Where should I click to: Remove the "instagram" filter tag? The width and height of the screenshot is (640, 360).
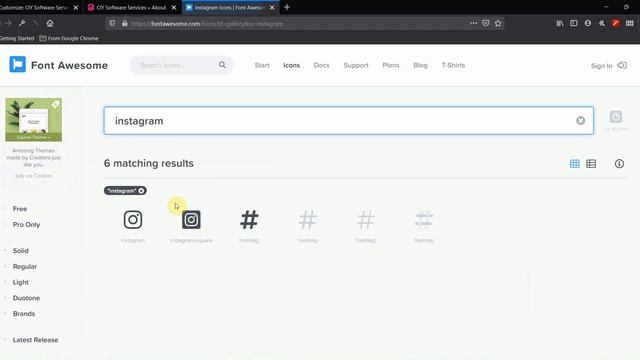pyautogui.click(x=141, y=191)
